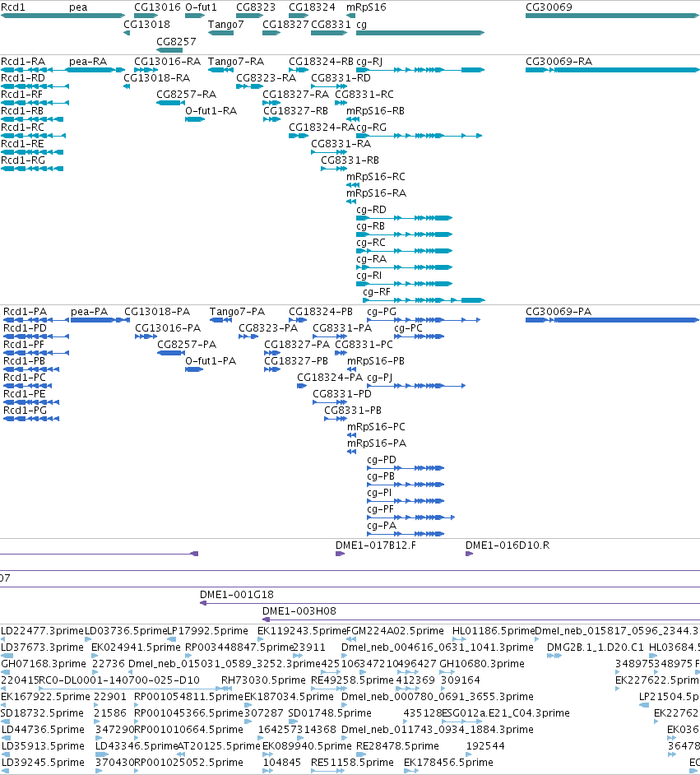Click the CG18324-RB transcript label

point(321,62)
